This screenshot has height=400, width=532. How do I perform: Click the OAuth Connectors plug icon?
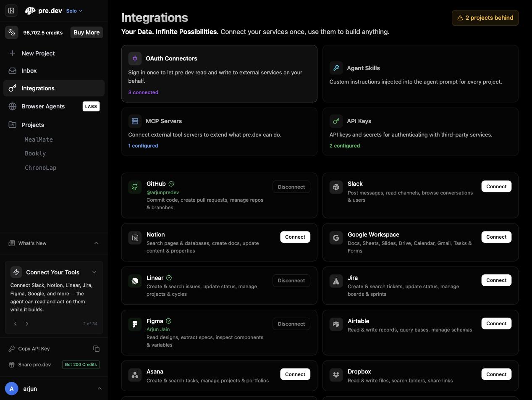click(135, 58)
